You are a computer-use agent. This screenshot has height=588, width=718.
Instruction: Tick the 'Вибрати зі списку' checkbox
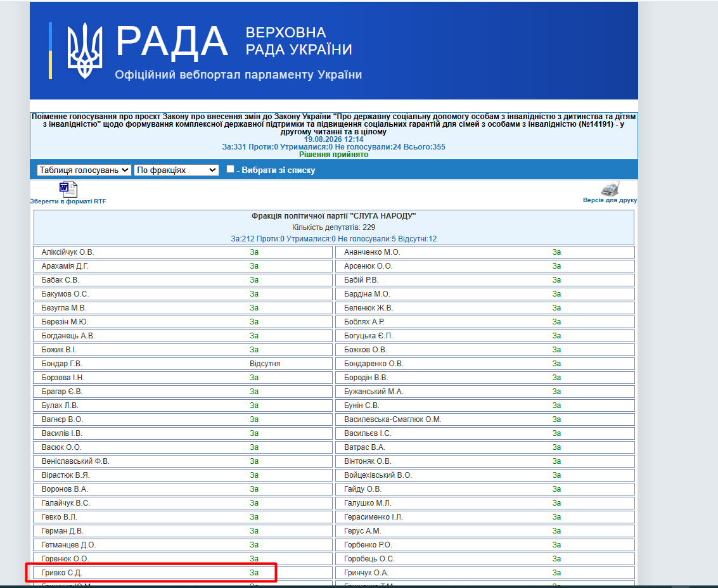[x=230, y=169]
